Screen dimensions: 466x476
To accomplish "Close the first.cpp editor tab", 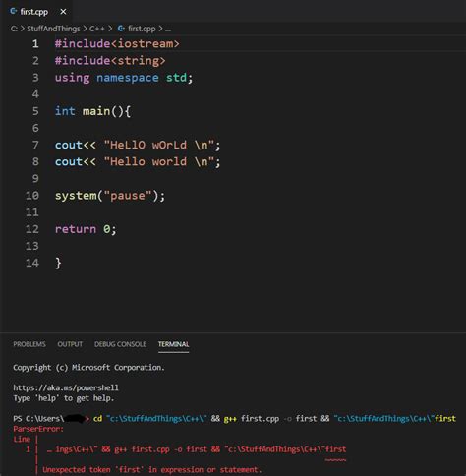I will pyautogui.click(x=63, y=12).
